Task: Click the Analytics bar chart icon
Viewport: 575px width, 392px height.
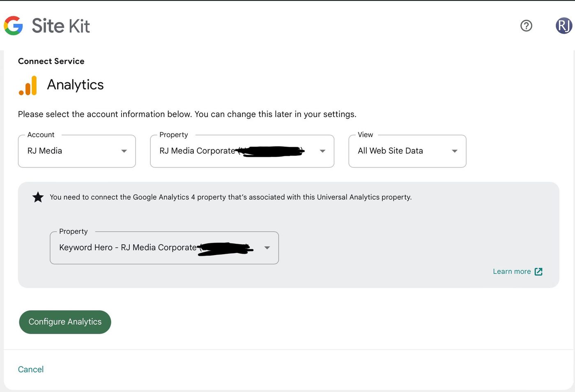Action: 28,85
